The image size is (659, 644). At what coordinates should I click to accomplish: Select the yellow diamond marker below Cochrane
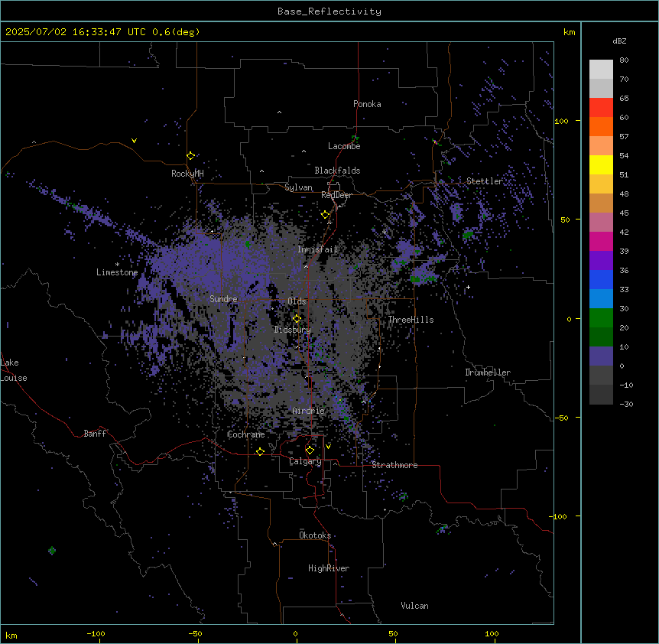[260, 451]
